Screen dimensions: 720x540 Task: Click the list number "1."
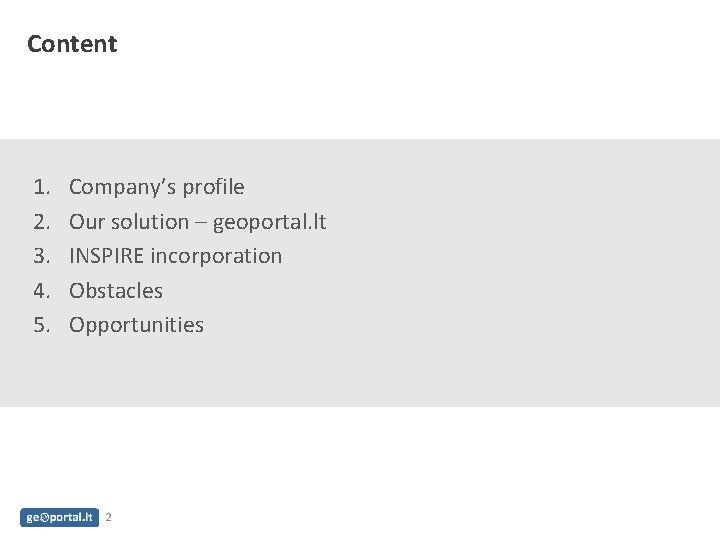pos(41,187)
